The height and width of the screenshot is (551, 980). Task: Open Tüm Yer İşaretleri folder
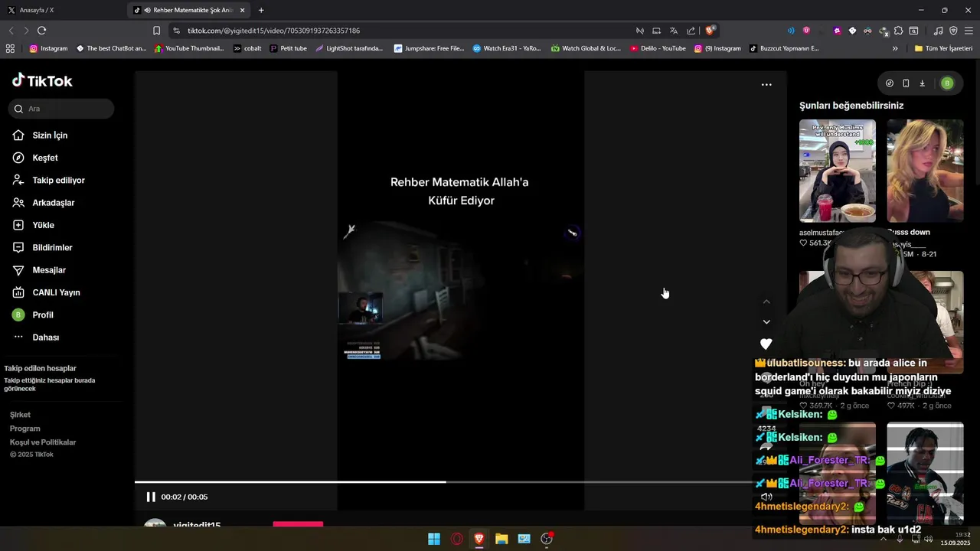click(943, 48)
